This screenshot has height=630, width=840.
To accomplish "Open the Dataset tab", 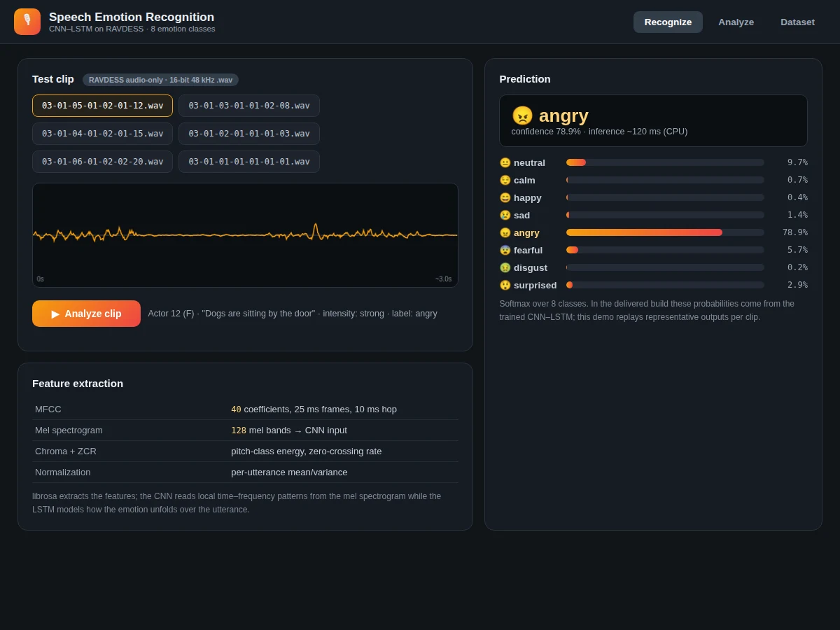I will 797,22.
